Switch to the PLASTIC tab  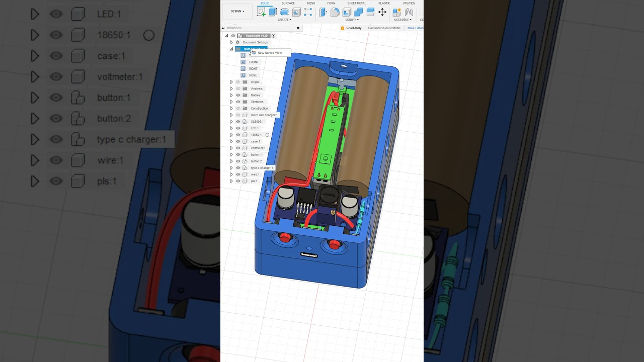coord(384,3)
